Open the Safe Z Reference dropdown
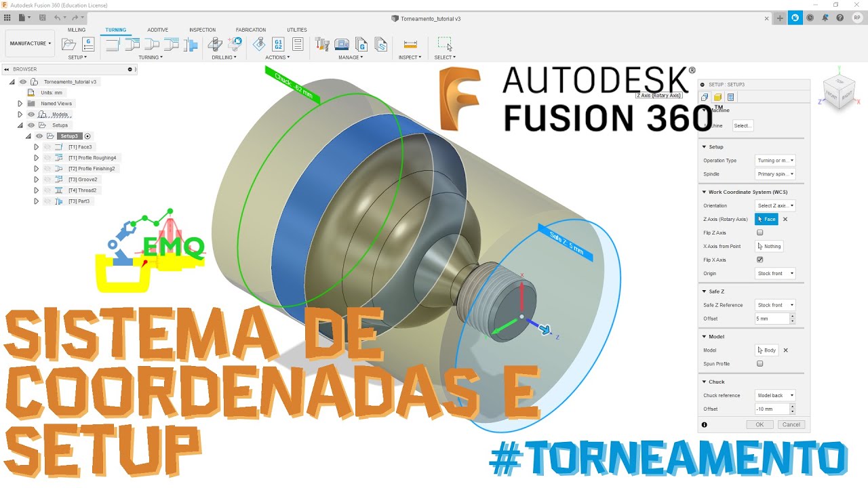The image size is (868, 488). 775,305
